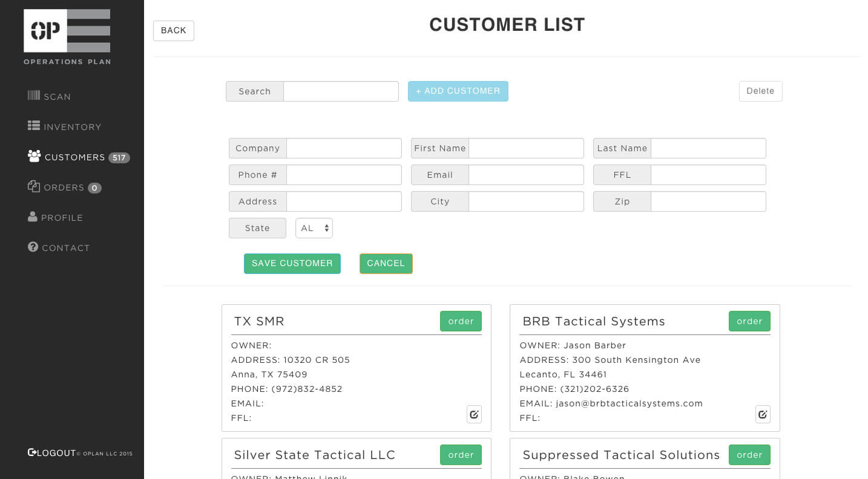Screen dimensions: 868x479
Task: Navigate to Profile page
Action: [x=62, y=218]
